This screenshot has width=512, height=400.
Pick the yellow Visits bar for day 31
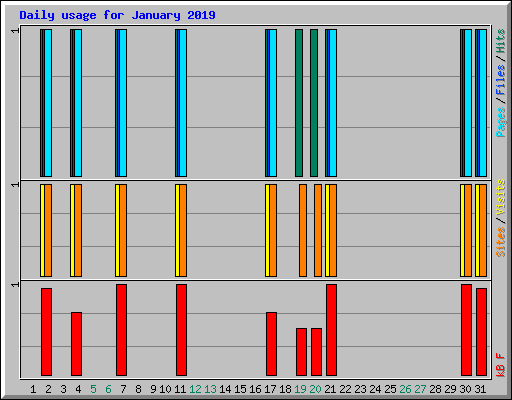tap(477, 230)
